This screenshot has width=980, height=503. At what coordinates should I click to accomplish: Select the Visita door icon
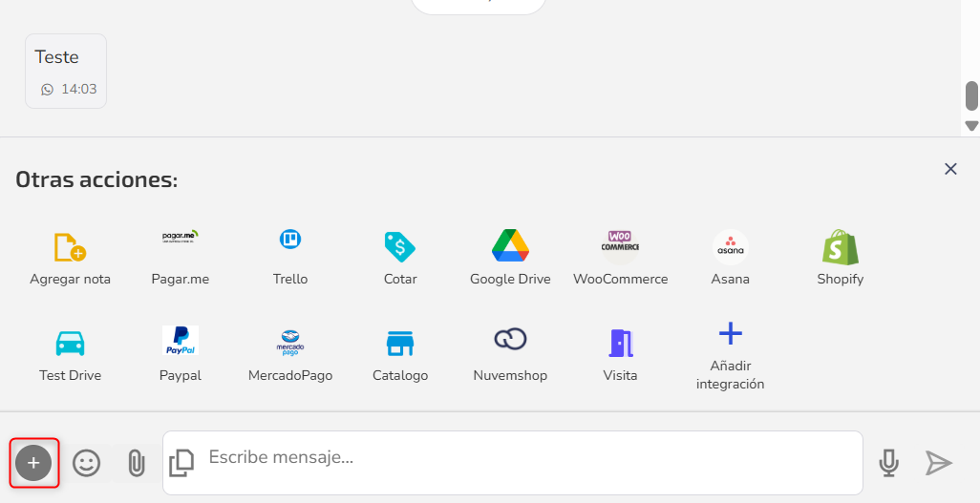click(x=620, y=343)
